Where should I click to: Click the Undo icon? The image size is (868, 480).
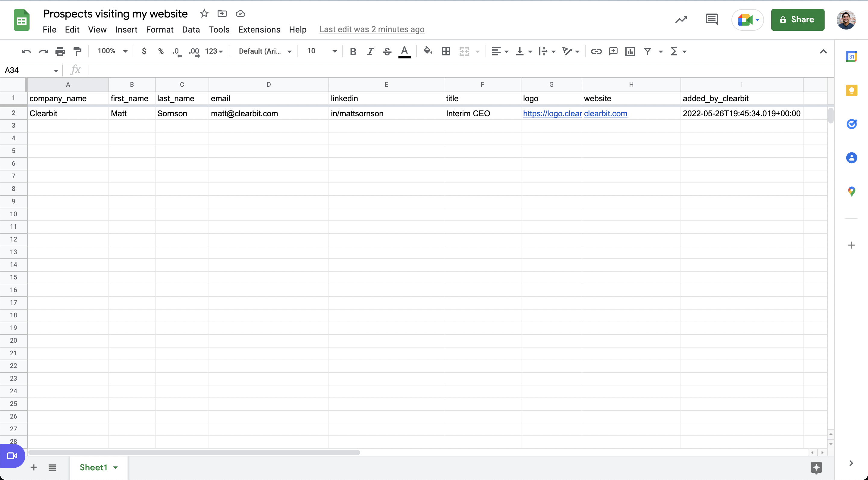26,51
